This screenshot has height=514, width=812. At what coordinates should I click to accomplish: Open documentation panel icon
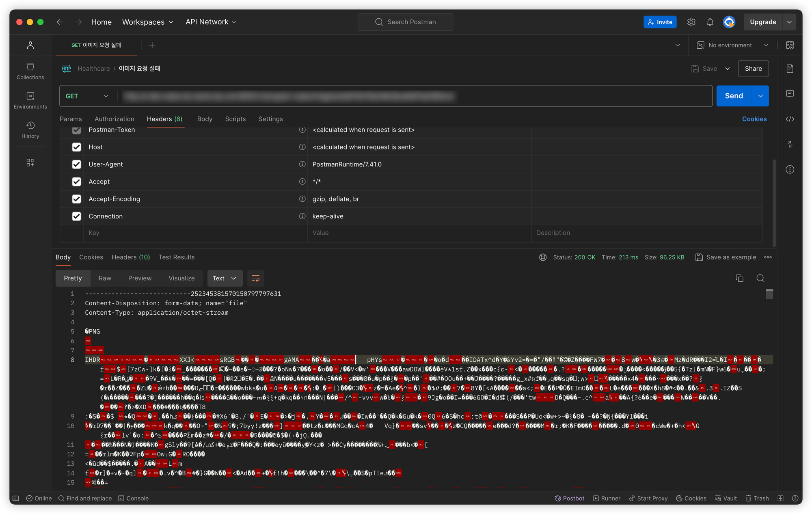pyautogui.click(x=790, y=69)
